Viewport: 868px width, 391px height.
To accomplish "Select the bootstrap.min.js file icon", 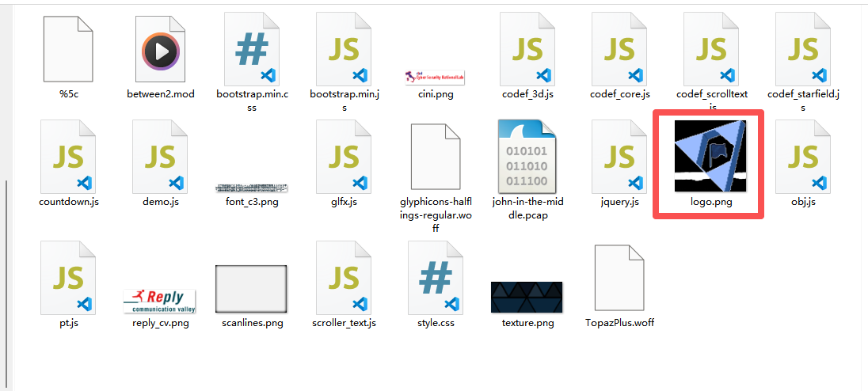I will [x=344, y=48].
